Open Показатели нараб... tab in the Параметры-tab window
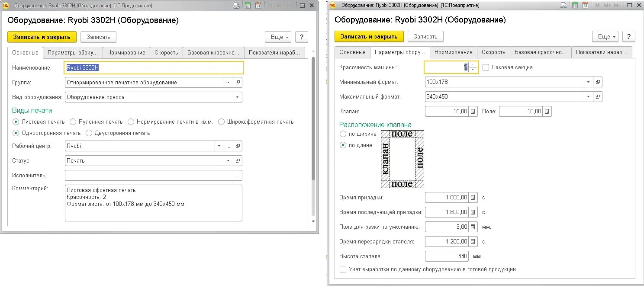This screenshot has width=644, height=288. 602,52
